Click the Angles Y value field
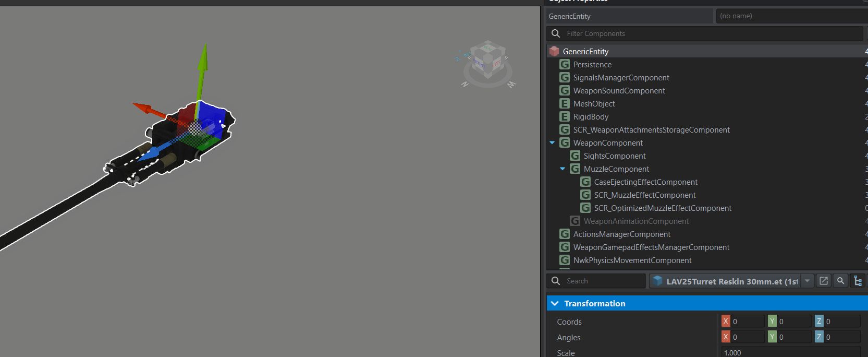 [x=793, y=337]
